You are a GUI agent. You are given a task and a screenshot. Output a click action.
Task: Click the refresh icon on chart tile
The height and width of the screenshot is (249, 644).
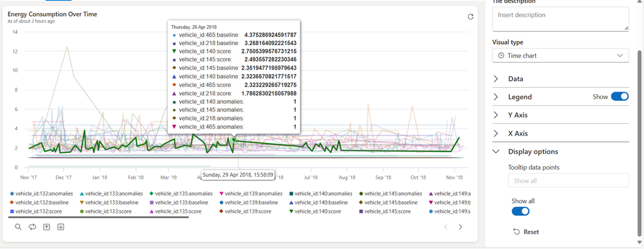coord(471,17)
